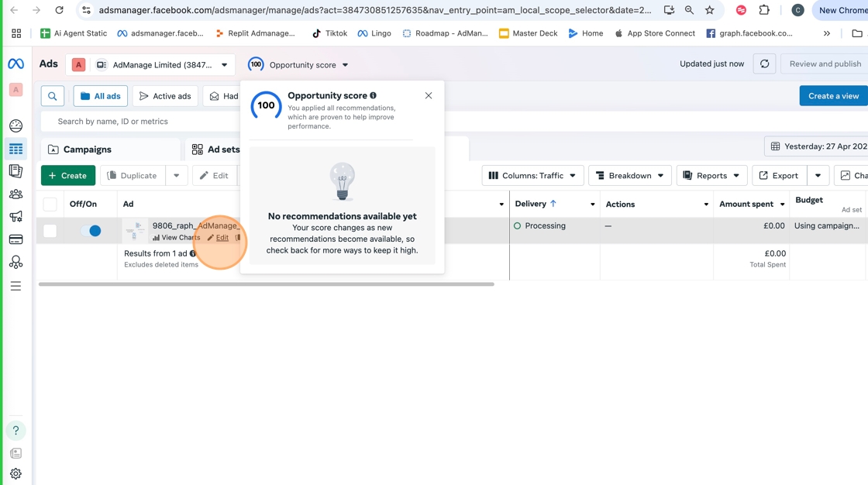Switch to the Campaigns tab
This screenshot has height=485, width=868.
point(111,150)
